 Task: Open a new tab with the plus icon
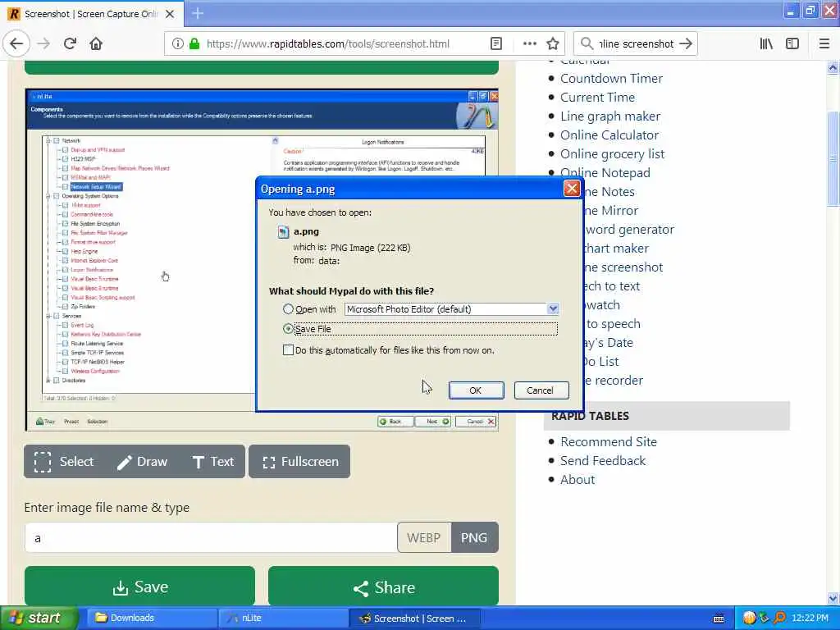pyautogui.click(x=198, y=13)
